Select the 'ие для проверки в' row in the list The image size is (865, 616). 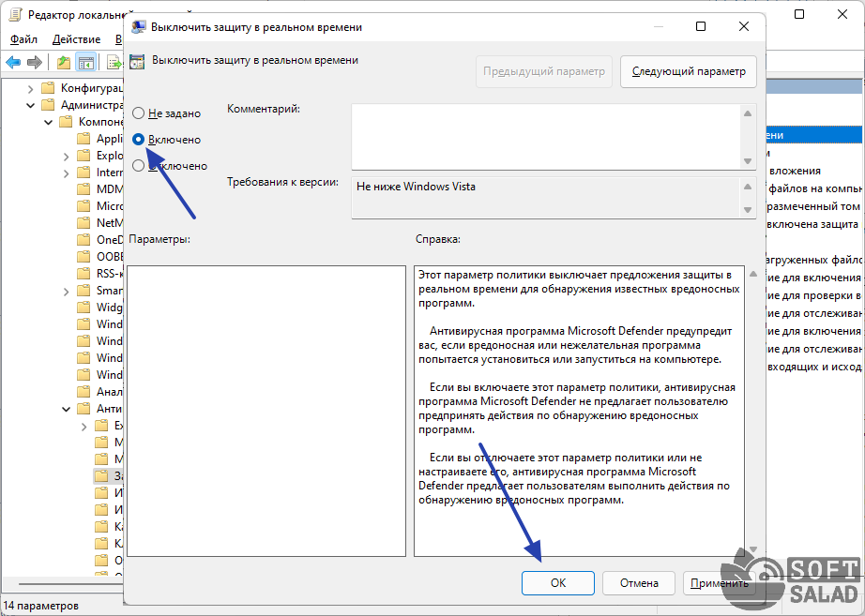point(814,295)
